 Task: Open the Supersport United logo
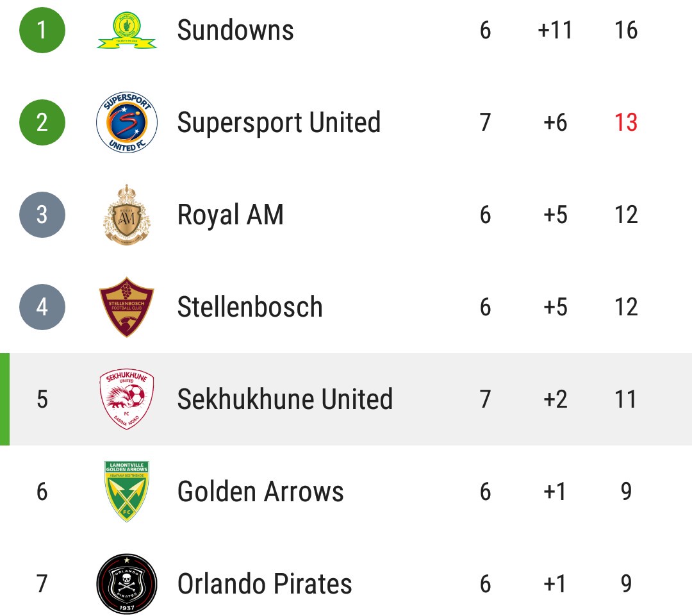tap(127, 122)
